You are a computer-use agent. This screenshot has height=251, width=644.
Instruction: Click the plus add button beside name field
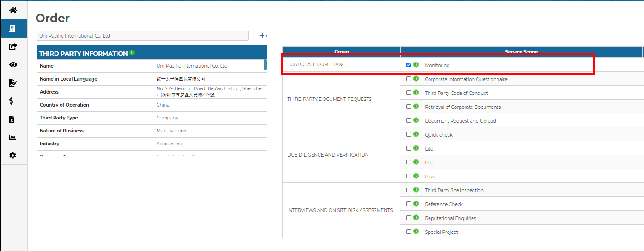click(263, 36)
